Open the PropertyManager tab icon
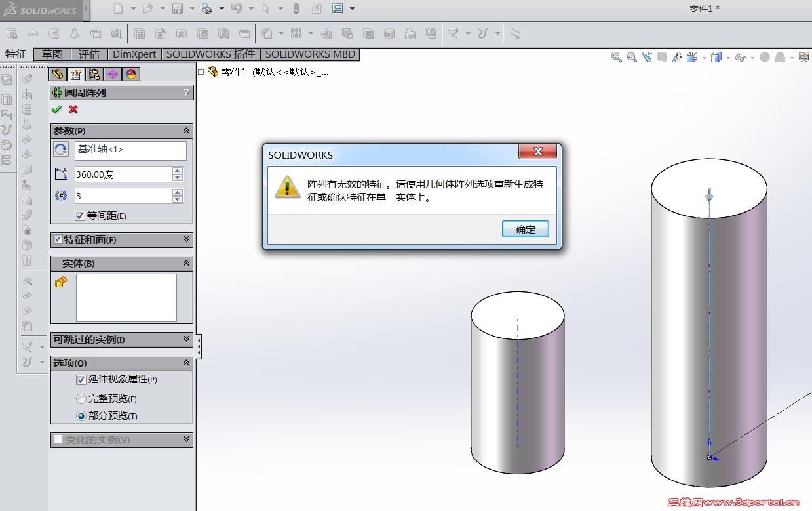Screen dimensions: 812x511 tap(76, 74)
